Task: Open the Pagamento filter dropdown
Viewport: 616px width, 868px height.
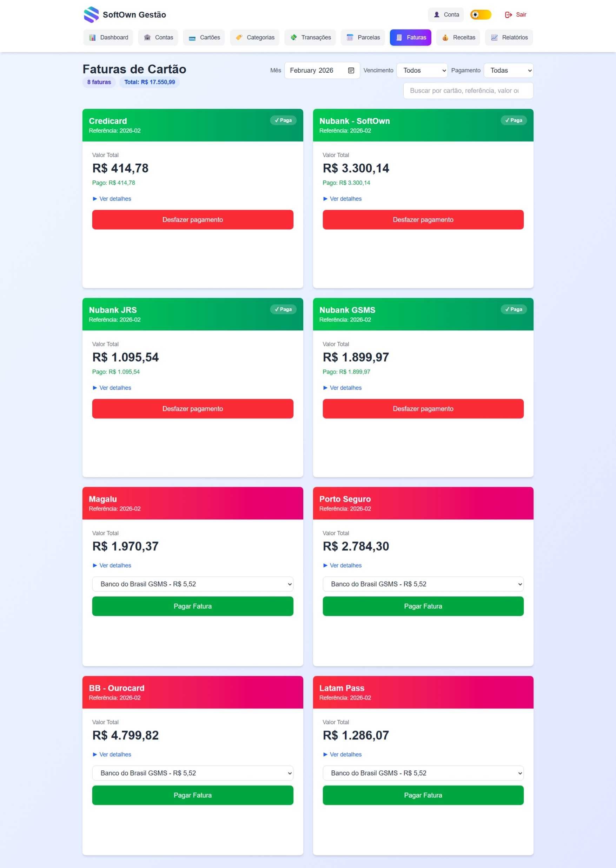Action: coord(508,71)
